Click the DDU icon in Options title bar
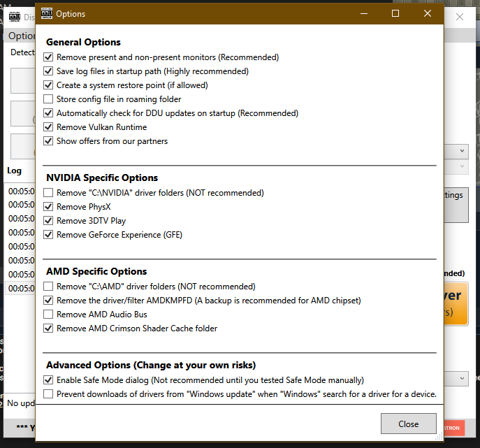The width and height of the screenshot is (480, 448). click(x=47, y=13)
